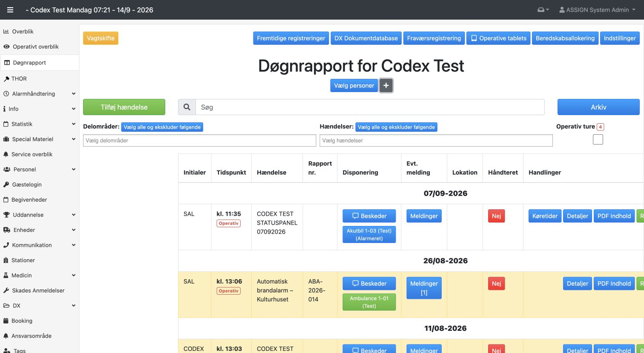Image resolution: width=644 pixels, height=353 pixels.
Task: Toggle the Operativ ture checkbox
Action: tap(598, 139)
